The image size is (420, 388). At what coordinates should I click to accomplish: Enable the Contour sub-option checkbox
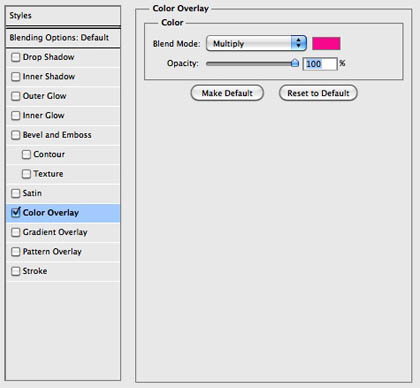tap(26, 154)
